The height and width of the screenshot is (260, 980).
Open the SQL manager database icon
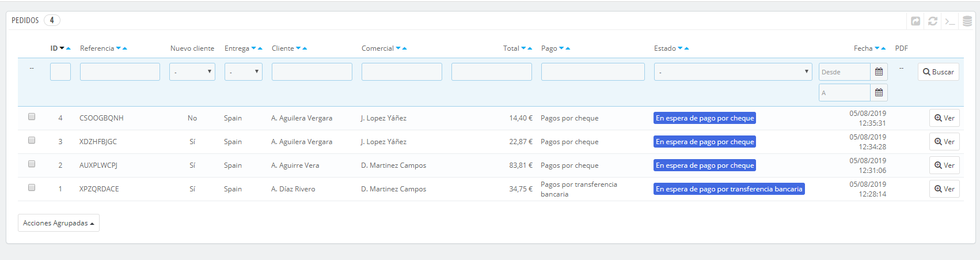pyautogui.click(x=967, y=21)
